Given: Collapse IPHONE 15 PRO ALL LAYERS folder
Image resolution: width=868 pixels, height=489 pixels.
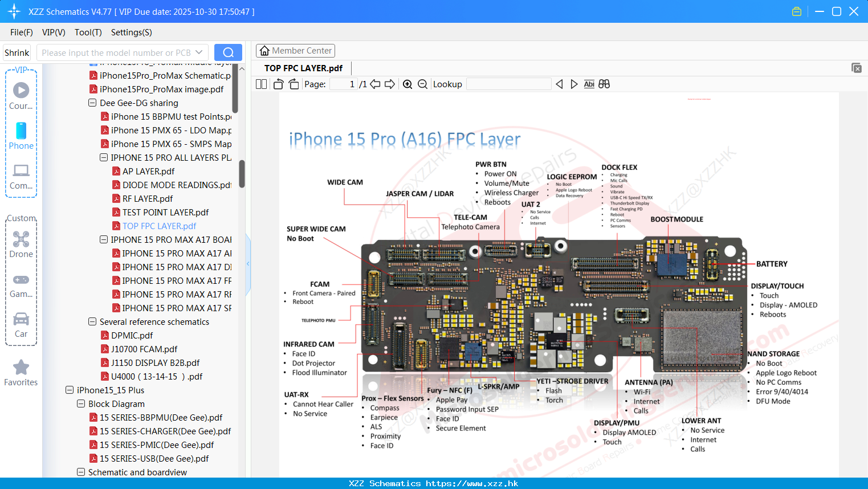Looking at the screenshot, I should click(x=104, y=157).
